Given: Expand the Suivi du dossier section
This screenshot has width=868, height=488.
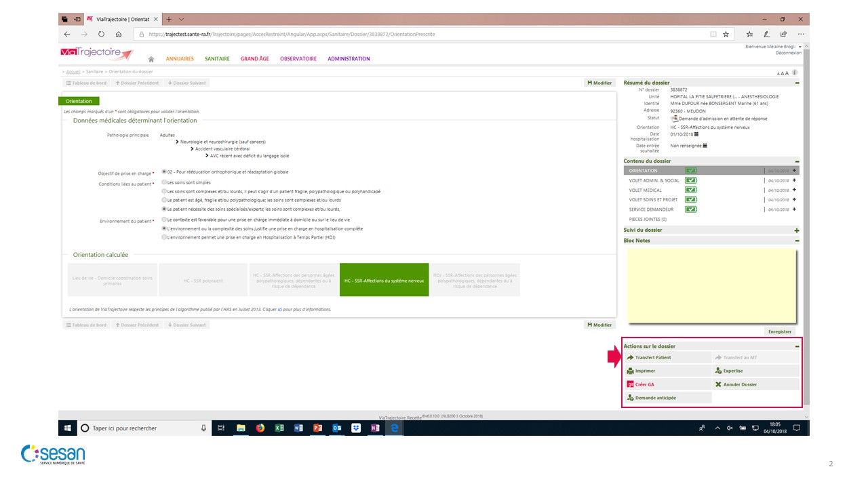Looking at the screenshot, I should pos(797,230).
